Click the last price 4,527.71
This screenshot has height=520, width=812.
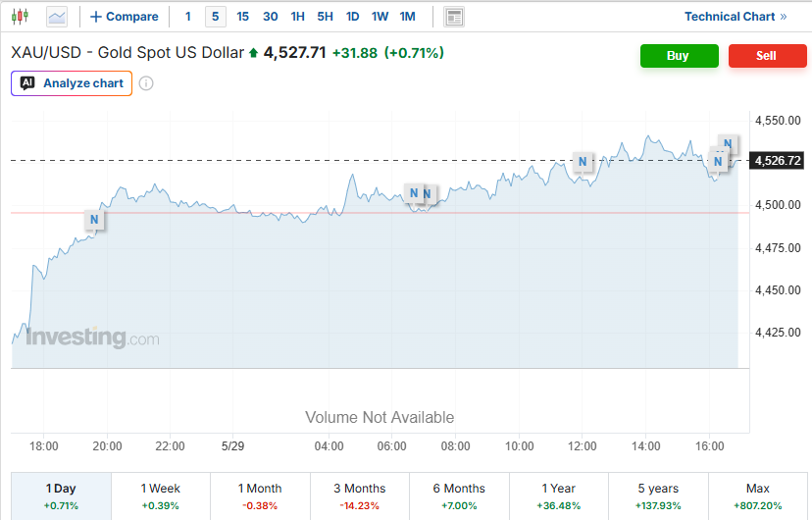click(x=294, y=53)
